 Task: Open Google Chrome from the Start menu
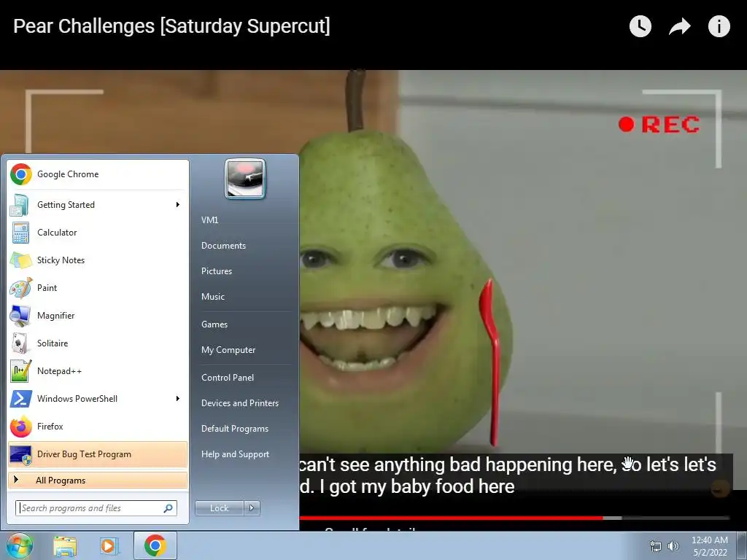[98, 174]
